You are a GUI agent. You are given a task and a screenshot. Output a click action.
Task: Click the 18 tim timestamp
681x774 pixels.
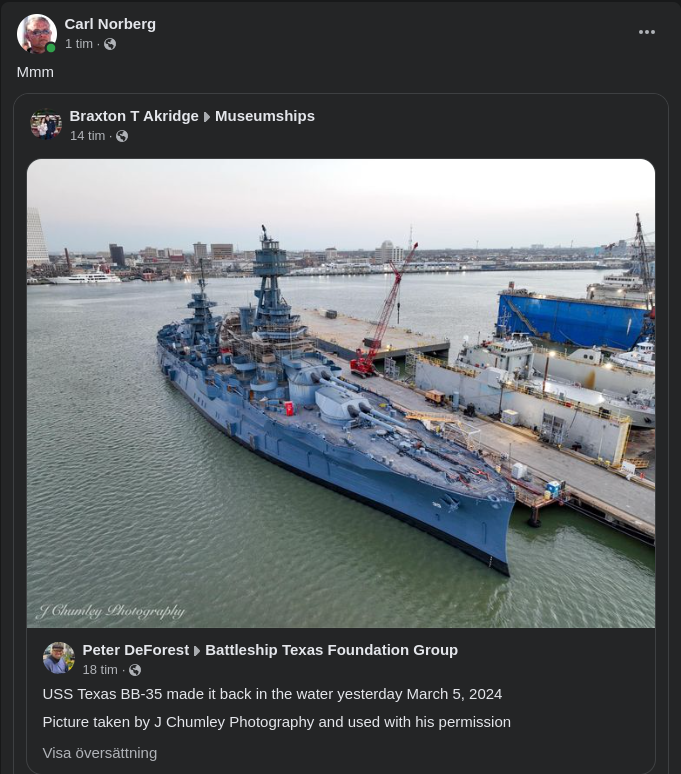click(x=100, y=670)
